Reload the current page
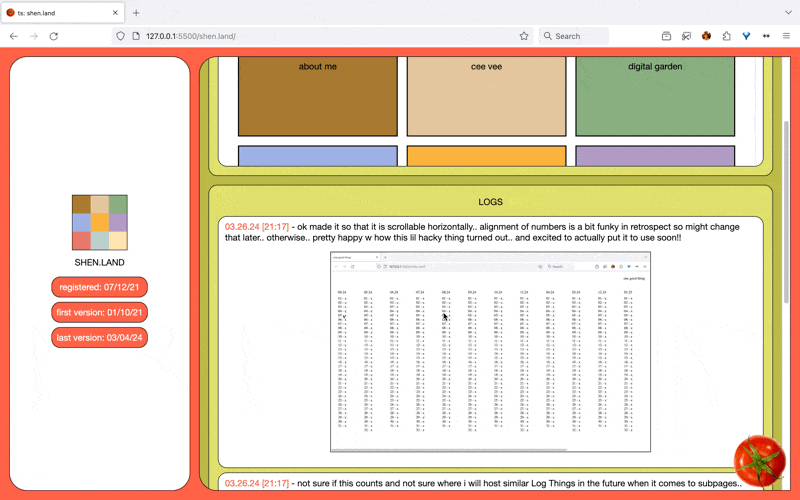The width and height of the screenshot is (800, 500). tap(53, 36)
